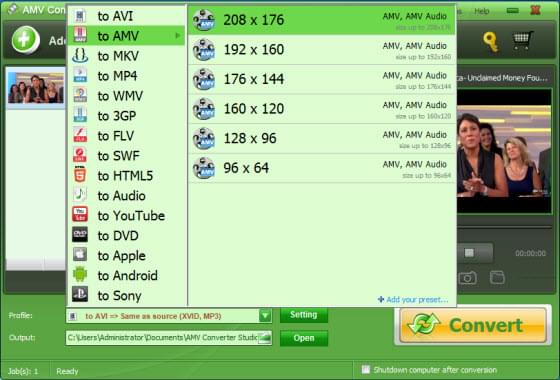
Task: Open the shopping cart purchase icon
Action: pos(522,41)
